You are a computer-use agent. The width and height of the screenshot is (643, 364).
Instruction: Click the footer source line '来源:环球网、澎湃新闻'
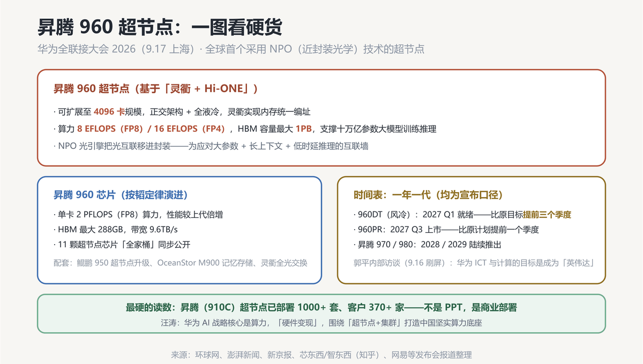tap(322, 355)
